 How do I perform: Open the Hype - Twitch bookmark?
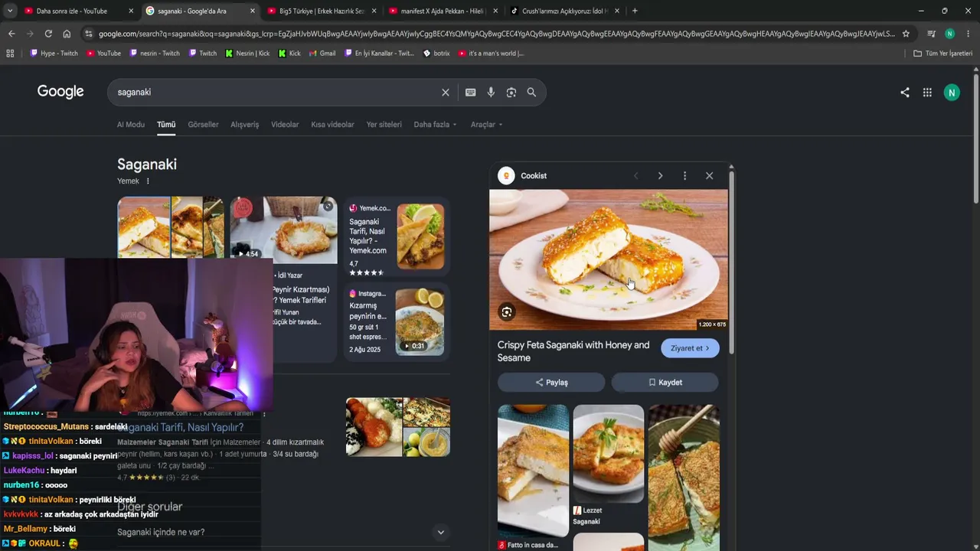[x=54, y=54]
